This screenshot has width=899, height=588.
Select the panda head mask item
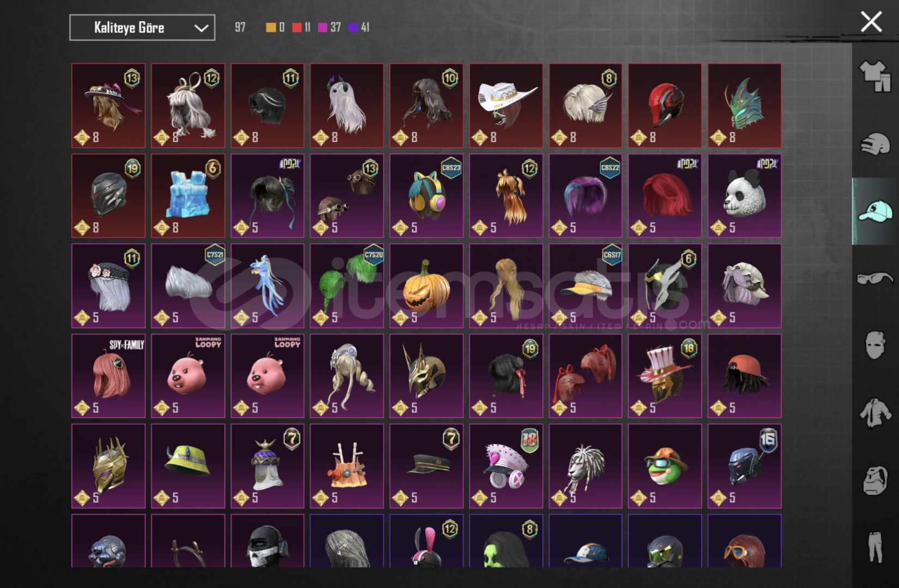744,196
